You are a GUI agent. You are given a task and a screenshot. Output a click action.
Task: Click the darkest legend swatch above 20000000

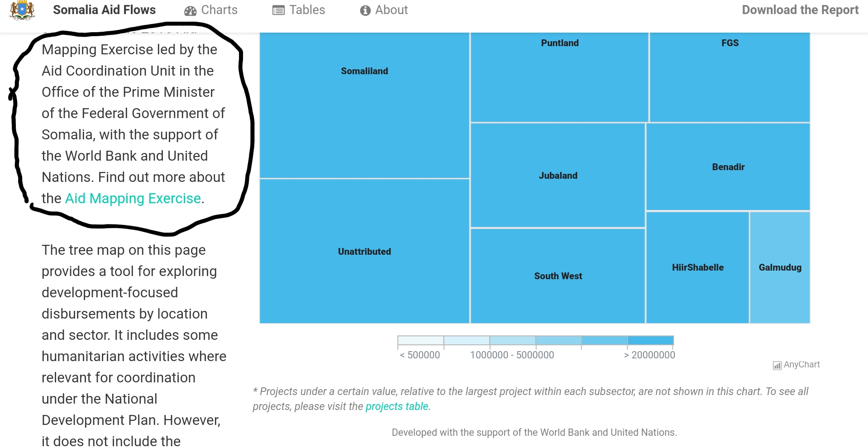(x=650, y=340)
